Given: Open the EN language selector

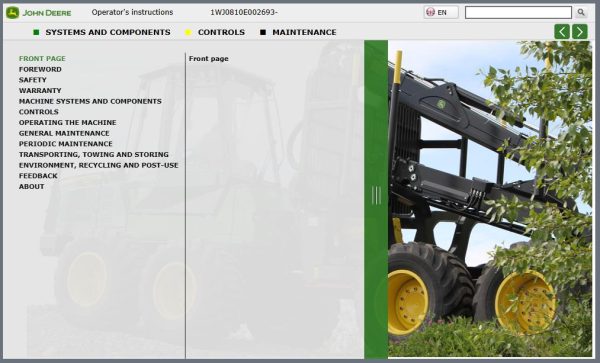Looking at the screenshot, I should pyautogui.click(x=441, y=12).
